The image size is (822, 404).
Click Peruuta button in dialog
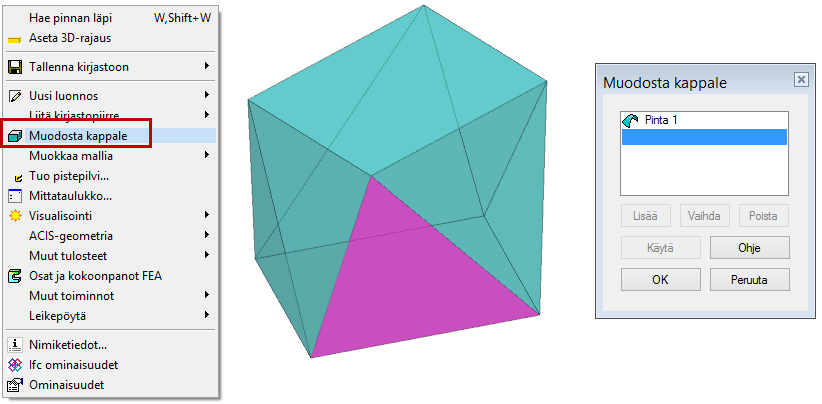click(749, 280)
